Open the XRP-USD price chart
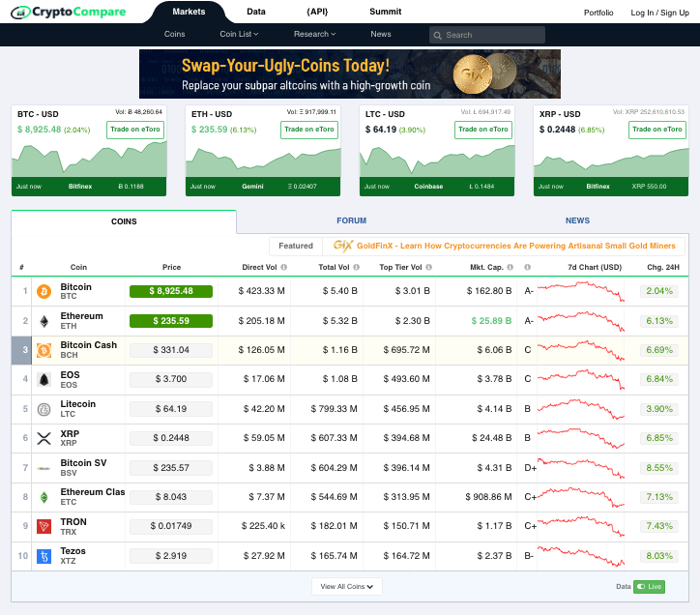Screen dimensions: 700x615 611,162
